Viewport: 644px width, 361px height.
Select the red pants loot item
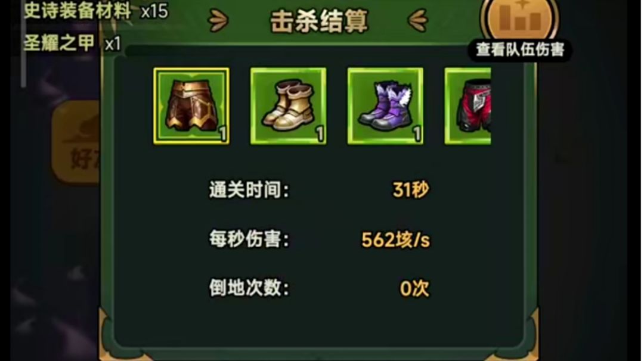(x=468, y=106)
